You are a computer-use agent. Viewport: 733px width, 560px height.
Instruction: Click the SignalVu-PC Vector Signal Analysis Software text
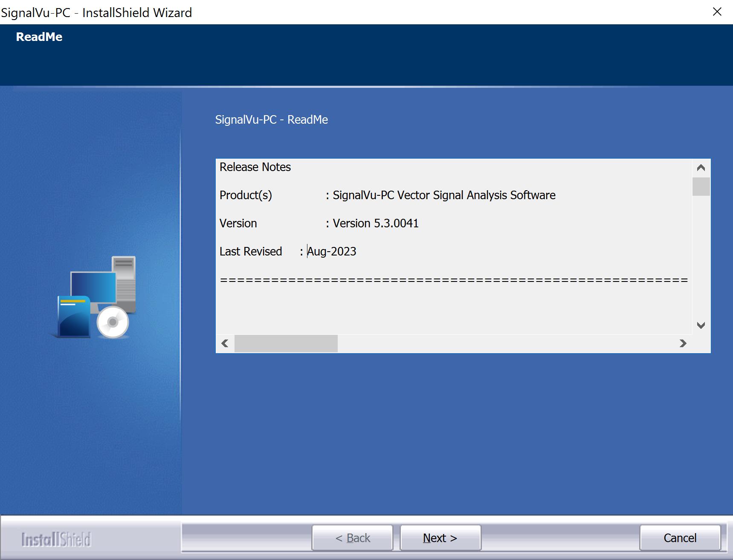pyautogui.click(x=443, y=195)
